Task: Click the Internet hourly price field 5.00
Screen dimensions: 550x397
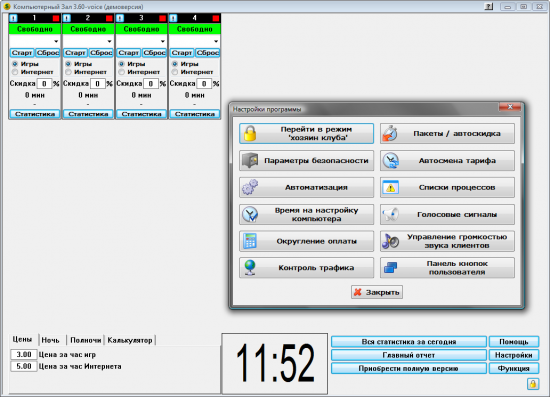Action: click(x=24, y=366)
